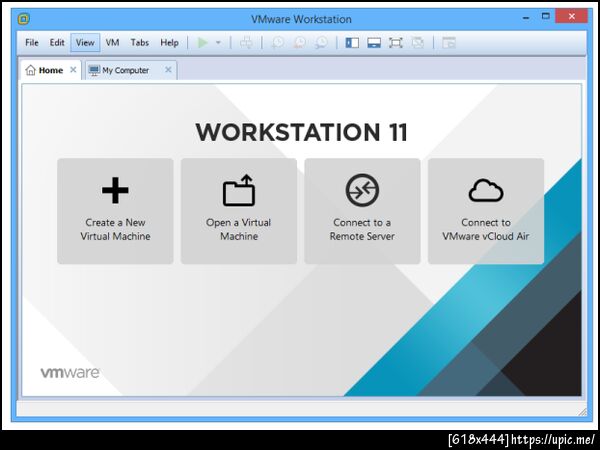Click the Revert to Snapshot toolbar icon
Image resolution: width=600 pixels, height=450 pixels.
(300, 42)
